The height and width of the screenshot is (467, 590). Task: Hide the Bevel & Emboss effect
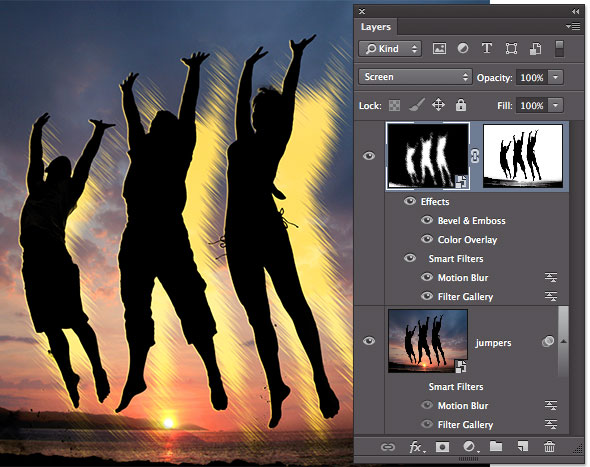click(x=427, y=220)
